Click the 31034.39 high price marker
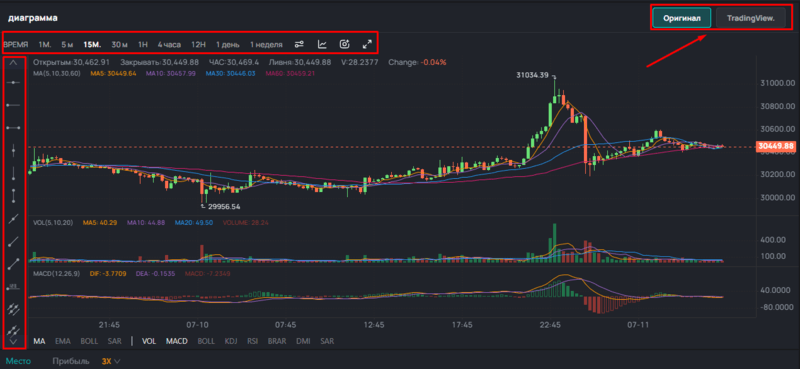Screen dimensions: 800x369 pos(533,76)
